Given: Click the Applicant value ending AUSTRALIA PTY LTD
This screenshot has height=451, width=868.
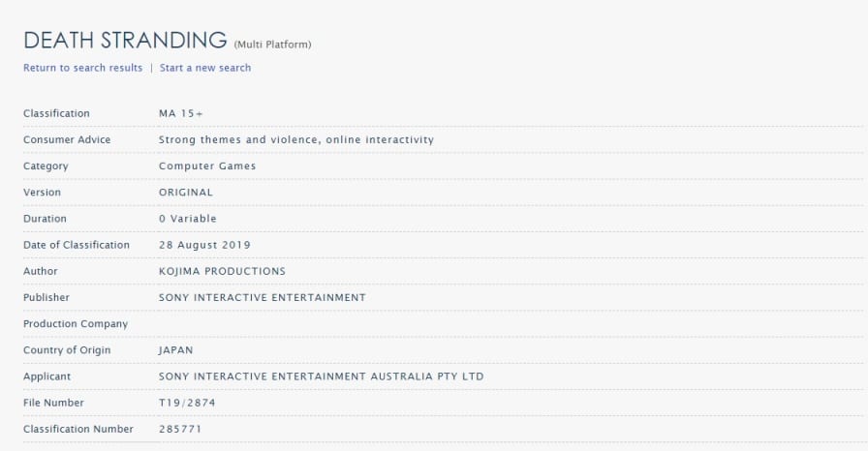Looking at the screenshot, I should (321, 376).
